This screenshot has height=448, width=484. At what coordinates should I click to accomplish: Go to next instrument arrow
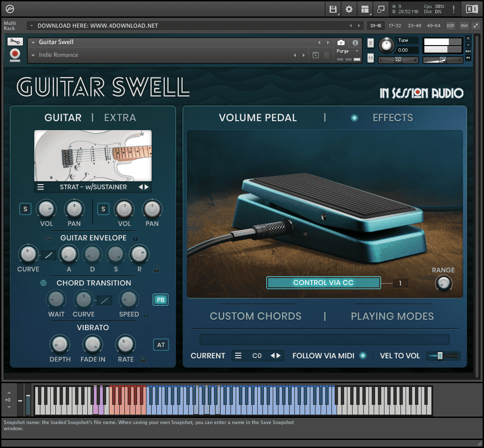328,42
